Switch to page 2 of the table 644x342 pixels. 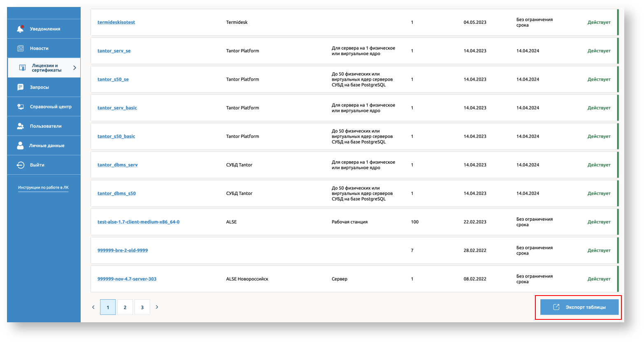click(x=125, y=307)
